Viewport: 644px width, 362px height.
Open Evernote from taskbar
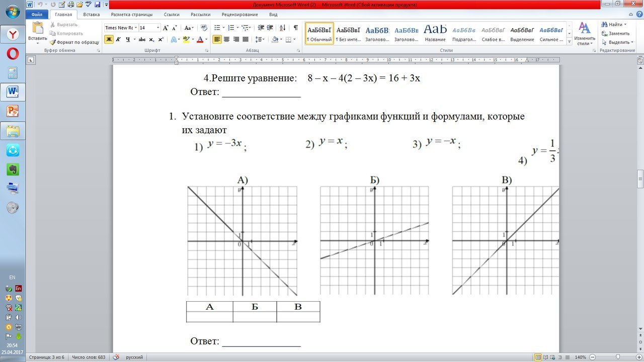pyautogui.click(x=13, y=169)
